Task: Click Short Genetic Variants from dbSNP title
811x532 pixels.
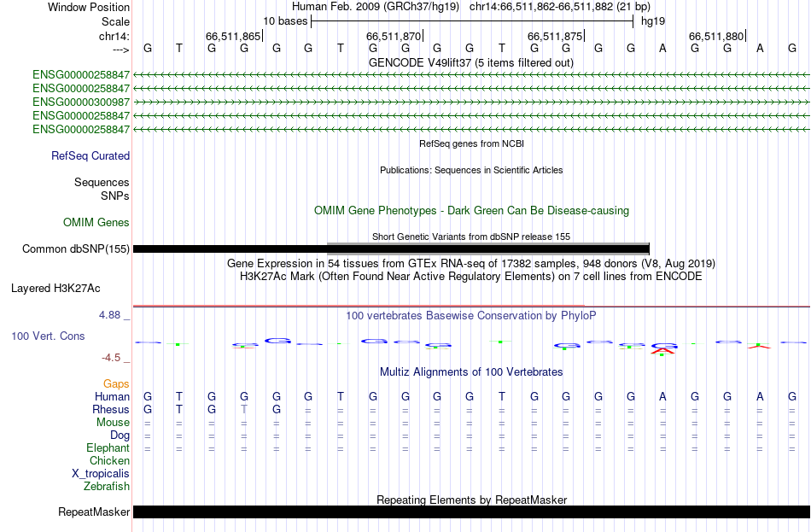Action: point(471,237)
